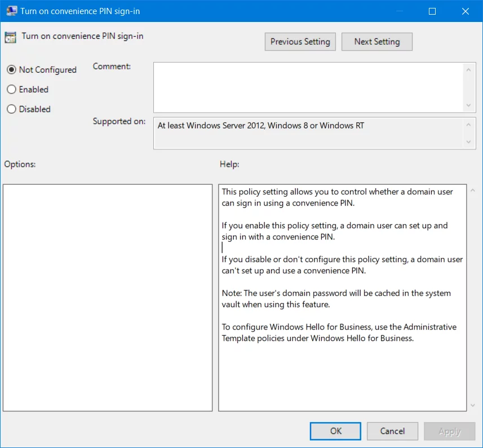Minimize the dialog window
Viewport: 483px width, 448px height.
(399, 11)
